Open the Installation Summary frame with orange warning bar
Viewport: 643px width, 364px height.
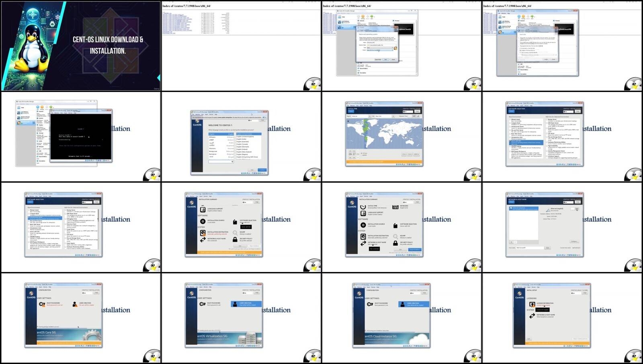click(241, 227)
